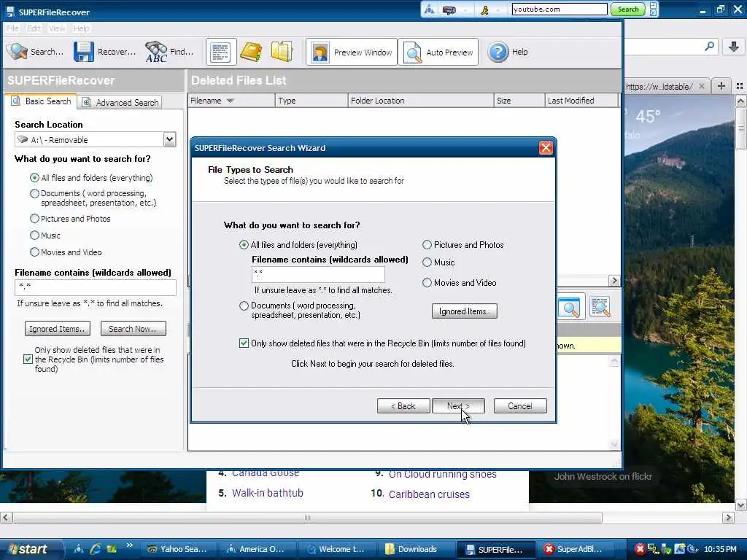Click the document magnifier icon below the file list
The height and width of the screenshot is (560, 747).
(x=600, y=307)
